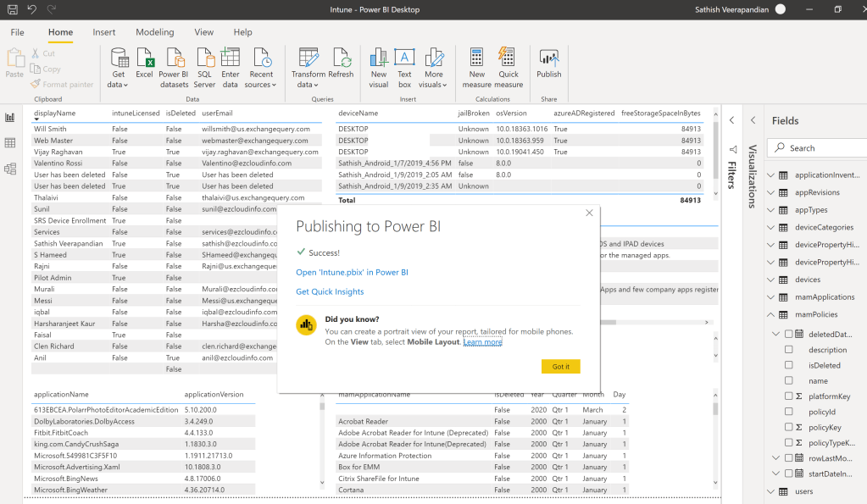
Task: Enable the policyId field checkbox
Action: pyautogui.click(x=789, y=412)
